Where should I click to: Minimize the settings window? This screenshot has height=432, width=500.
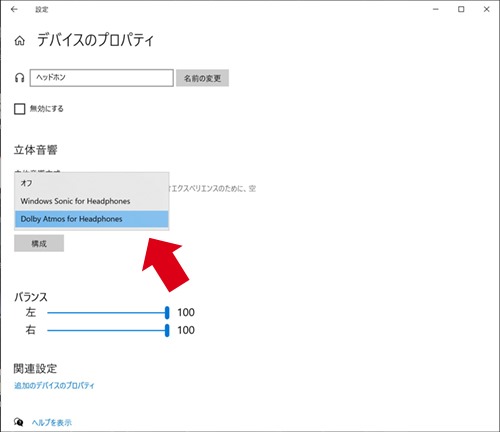click(x=436, y=9)
